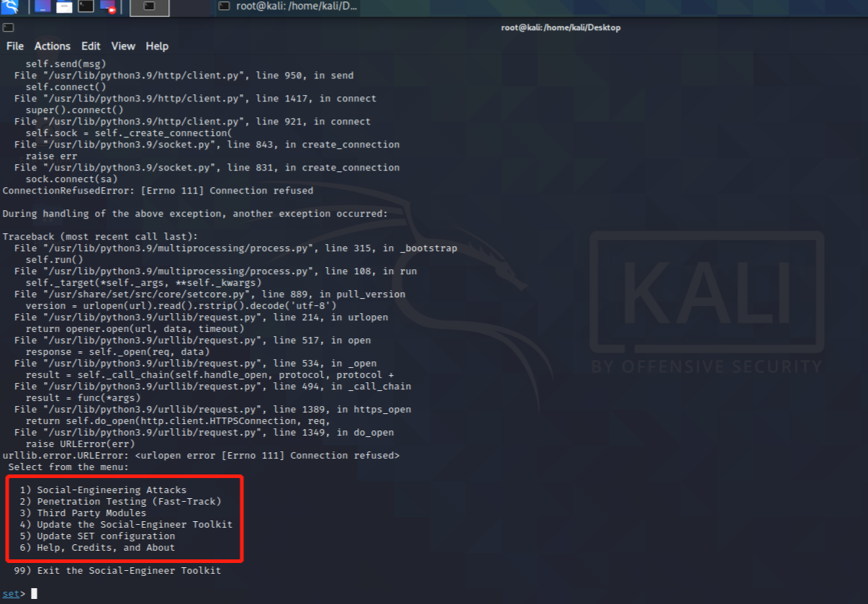Click 'During handling of the above exception' line
The width and height of the screenshot is (868, 604).
[195, 214]
